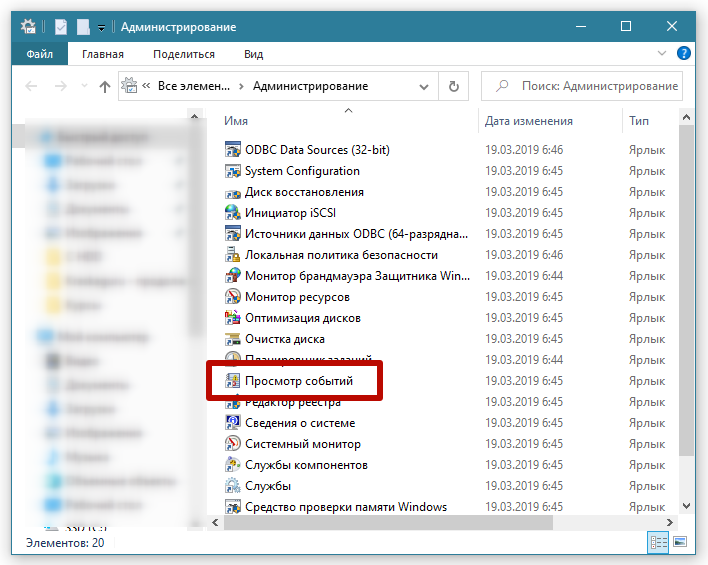Switch to the Вид ribbon tab
708x565 pixels.
(253, 54)
